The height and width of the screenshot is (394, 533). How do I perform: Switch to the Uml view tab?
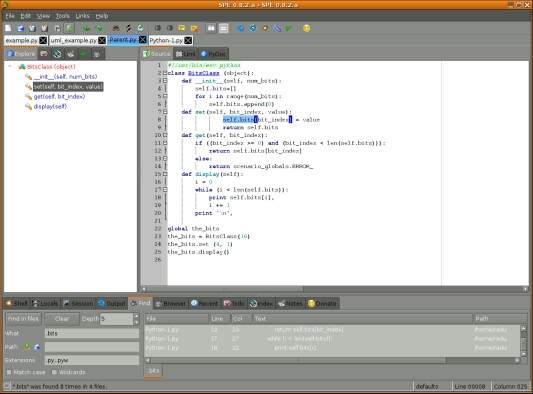tap(186, 54)
